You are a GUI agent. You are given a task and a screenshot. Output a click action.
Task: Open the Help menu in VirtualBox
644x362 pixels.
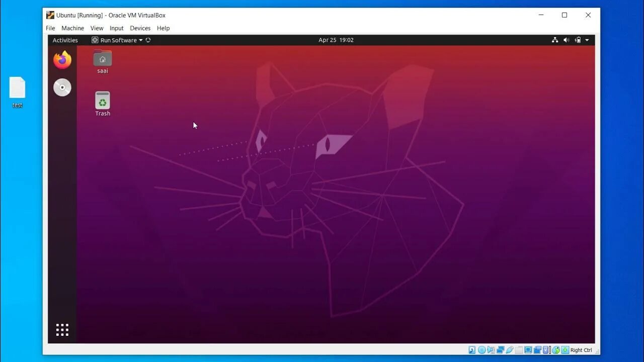point(164,28)
